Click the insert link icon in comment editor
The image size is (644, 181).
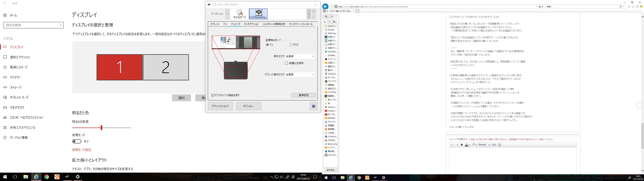(x=494, y=145)
